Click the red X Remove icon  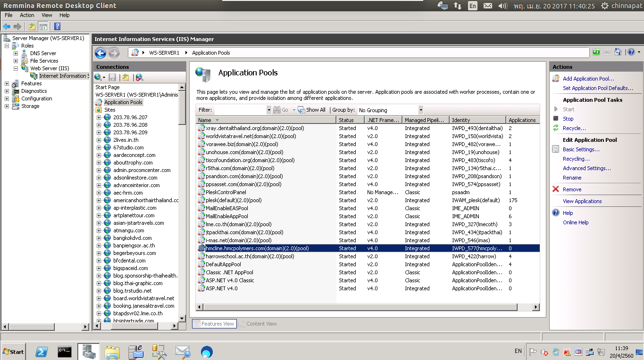click(x=556, y=189)
